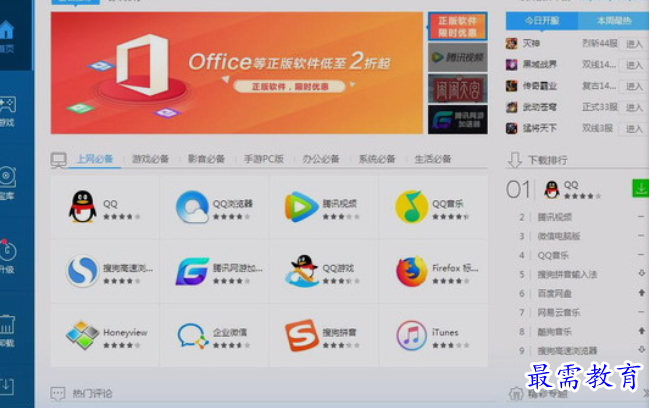Switch to the 手游PC版 tab
This screenshot has height=408, width=649.
(264, 159)
